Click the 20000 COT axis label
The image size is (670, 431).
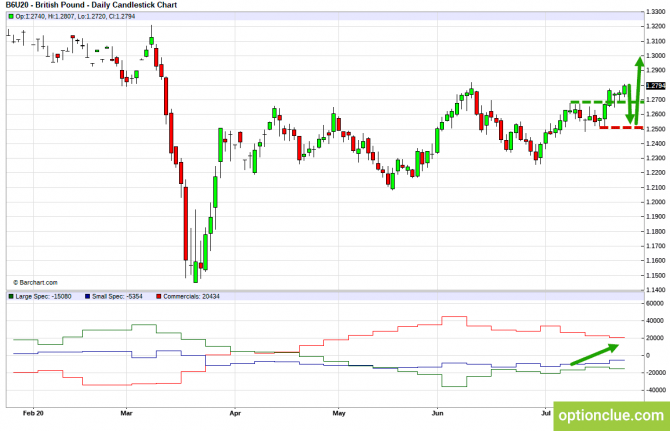(655, 338)
